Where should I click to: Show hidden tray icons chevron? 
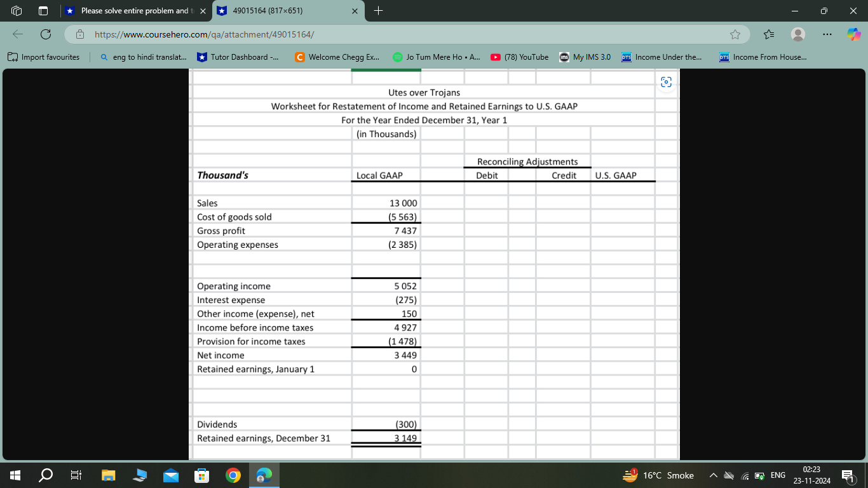tap(713, 475)
